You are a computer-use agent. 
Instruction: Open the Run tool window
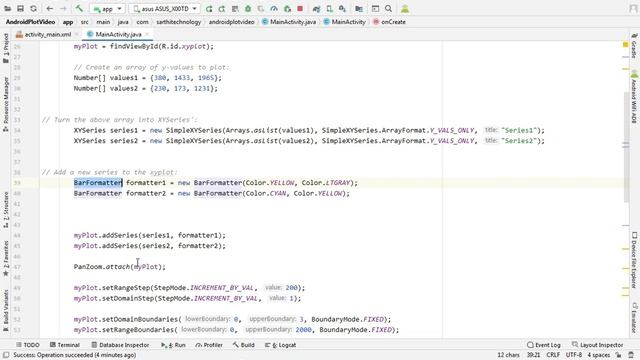point(173,345)
